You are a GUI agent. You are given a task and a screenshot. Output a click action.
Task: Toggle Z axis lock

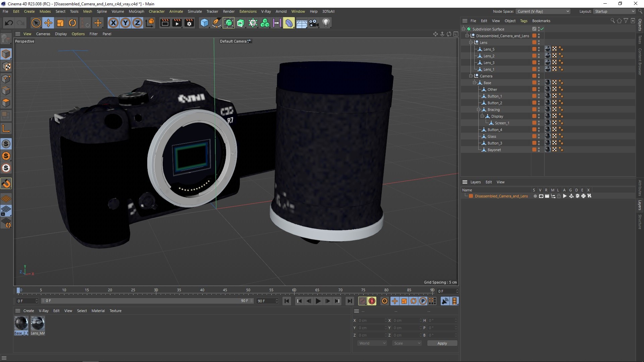pos(138,23)
